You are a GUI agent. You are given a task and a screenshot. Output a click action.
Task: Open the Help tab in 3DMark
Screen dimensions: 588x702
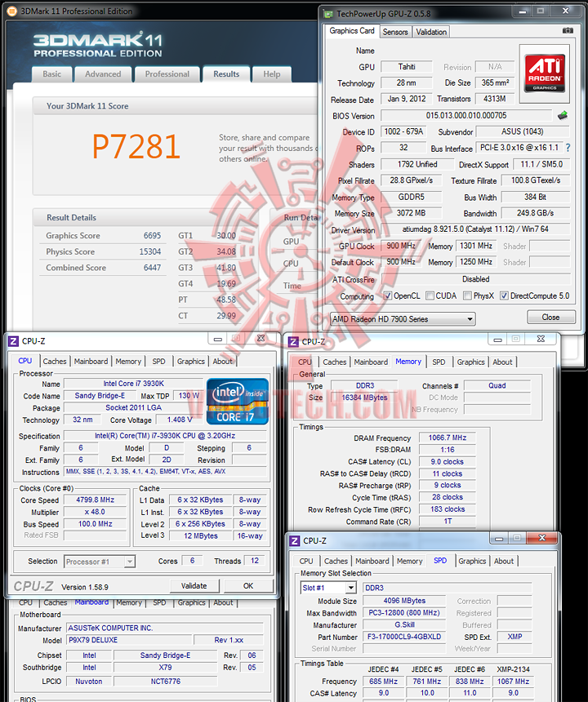[272, 74]
